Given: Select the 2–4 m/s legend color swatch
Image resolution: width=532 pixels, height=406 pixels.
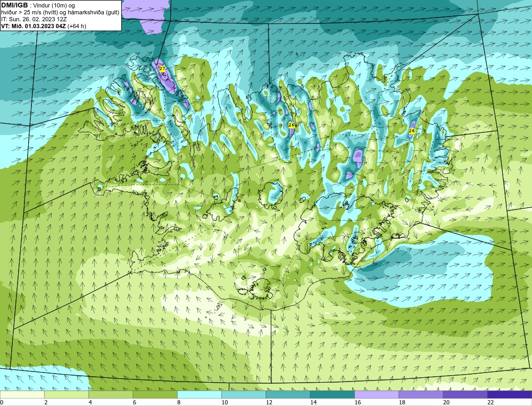Looking at the screenshot, I should click(x=66, y=394).
